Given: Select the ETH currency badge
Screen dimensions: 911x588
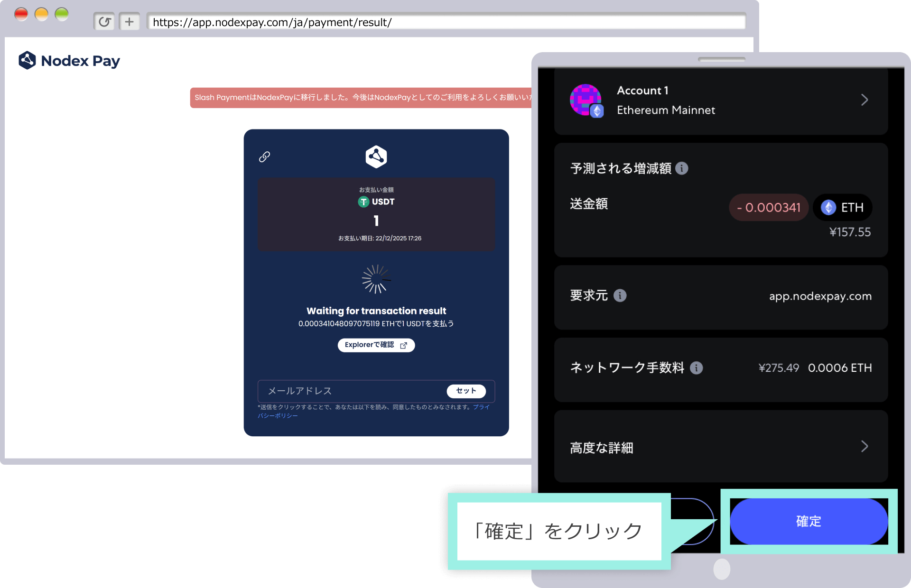Looking at the screenshot, I should click(843, 207).
